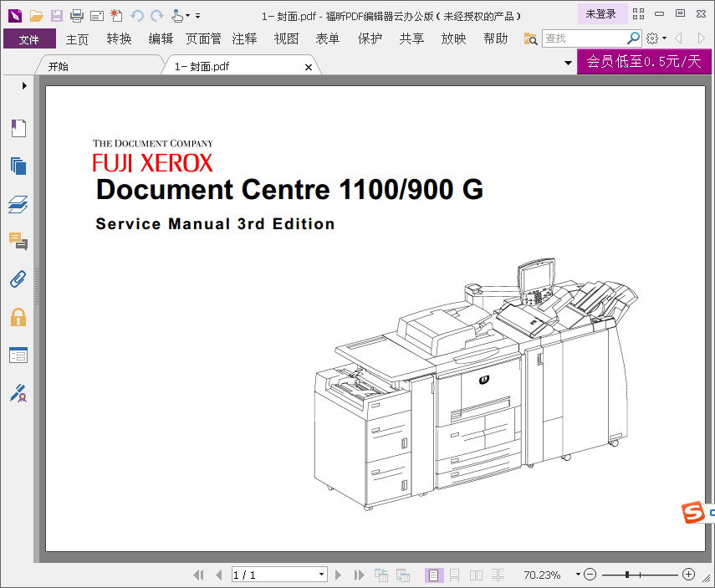Go to the previous page

point(219,575)
